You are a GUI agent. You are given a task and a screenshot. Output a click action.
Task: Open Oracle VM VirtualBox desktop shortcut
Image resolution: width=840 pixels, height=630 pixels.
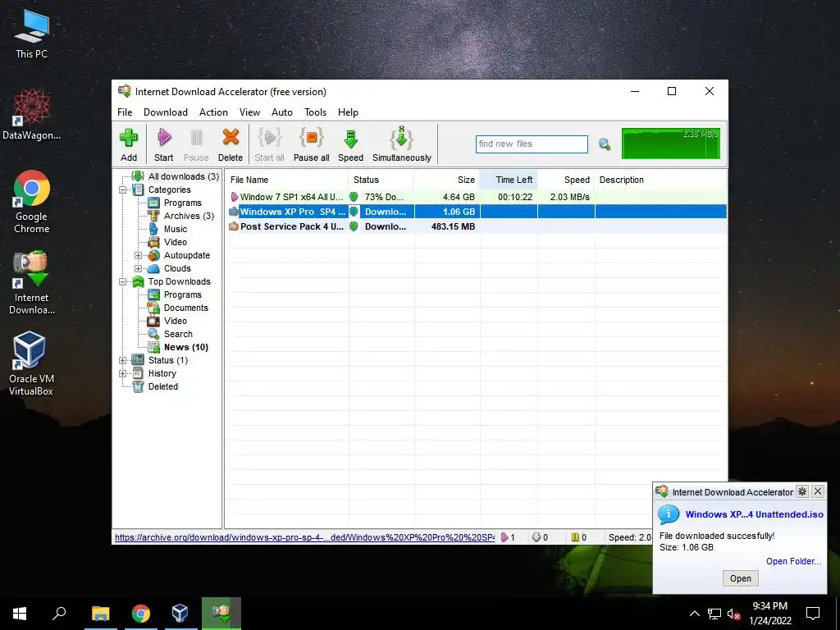[x=30, y=363]
